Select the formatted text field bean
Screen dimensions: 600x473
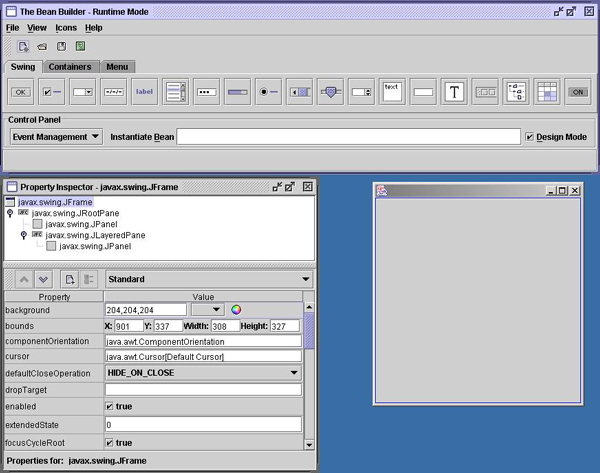(114, 92)
